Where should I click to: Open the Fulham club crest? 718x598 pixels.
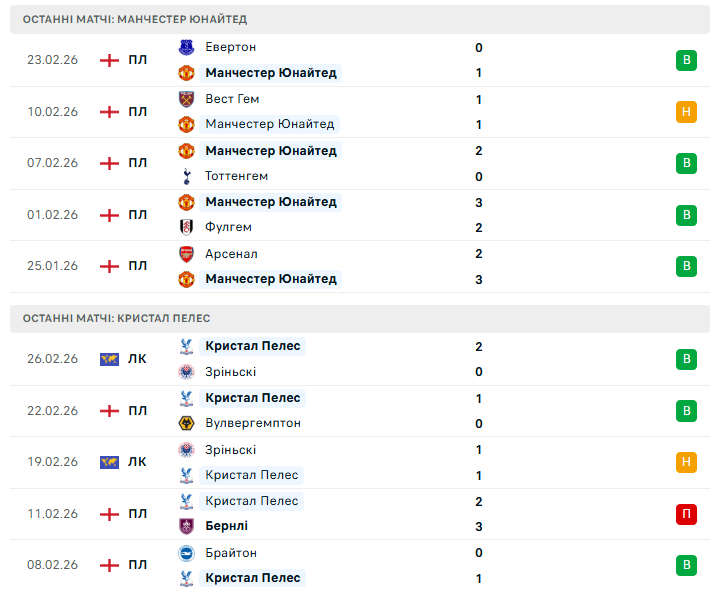[186, 227]
